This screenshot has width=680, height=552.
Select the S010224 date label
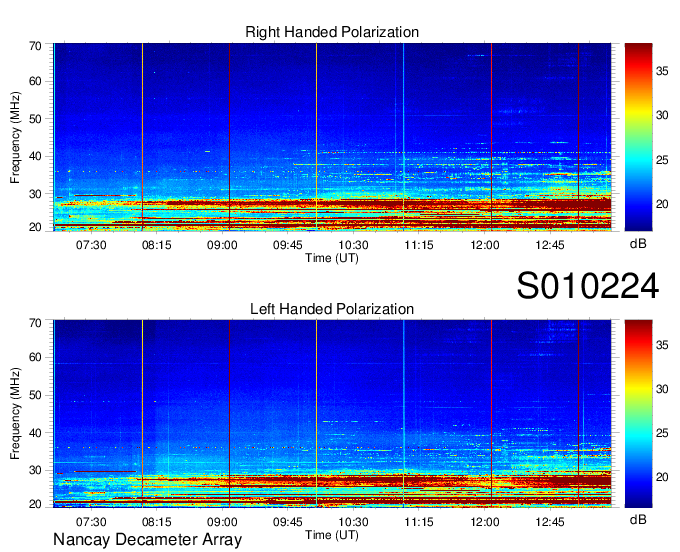pos(588,286)
